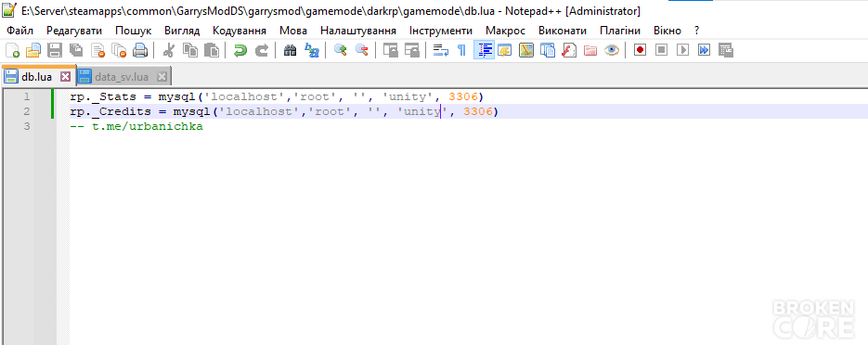This screenshot has width=868, height=345.
Task: Click the Print toolbar icon
Action: [139, 51]
